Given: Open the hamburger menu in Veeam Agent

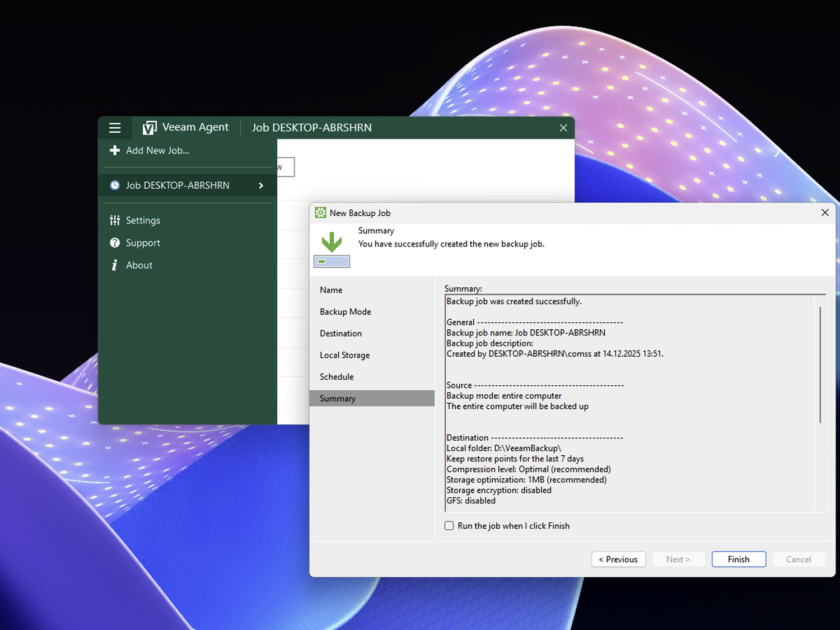Looking at the screenshot, I should (115, 128).
